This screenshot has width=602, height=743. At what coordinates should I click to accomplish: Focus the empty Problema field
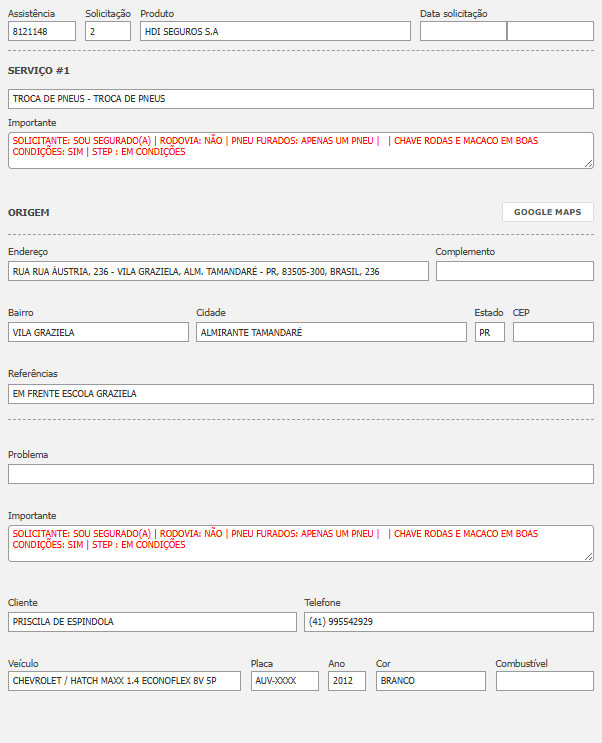pyautogui.click(x=300, y=474)
